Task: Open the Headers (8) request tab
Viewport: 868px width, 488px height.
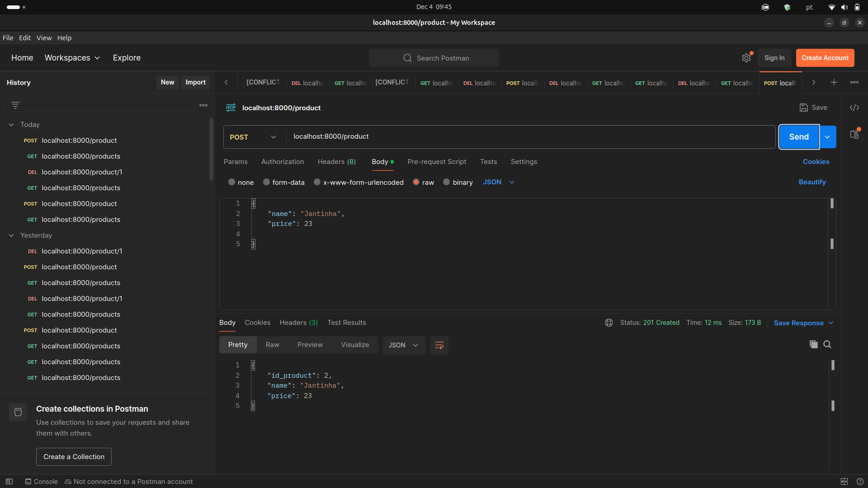Action: pyautogui.click(x=336, y=162)
